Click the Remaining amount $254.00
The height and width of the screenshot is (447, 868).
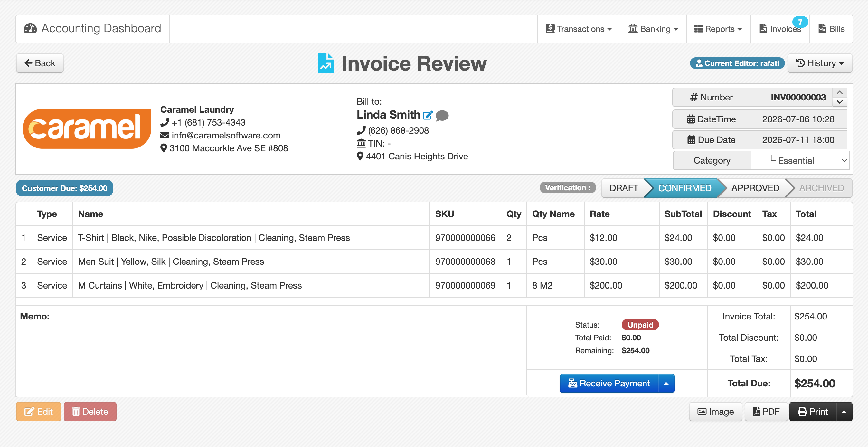636,351
